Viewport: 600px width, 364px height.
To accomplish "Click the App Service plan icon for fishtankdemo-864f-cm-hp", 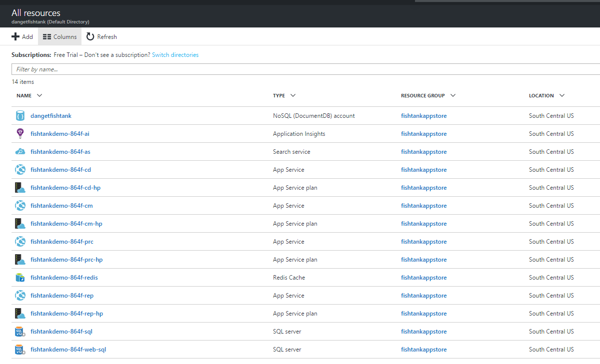I will pos(20,224).
